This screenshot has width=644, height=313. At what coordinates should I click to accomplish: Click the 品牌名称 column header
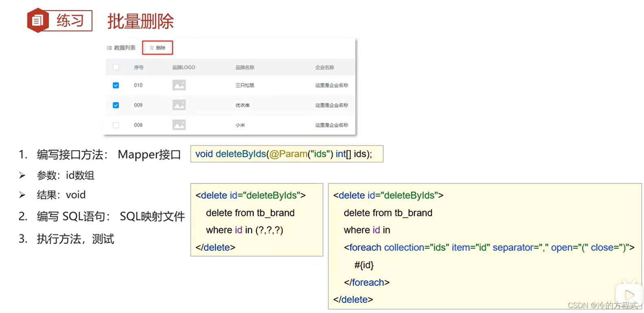click(x=245, y=68)
